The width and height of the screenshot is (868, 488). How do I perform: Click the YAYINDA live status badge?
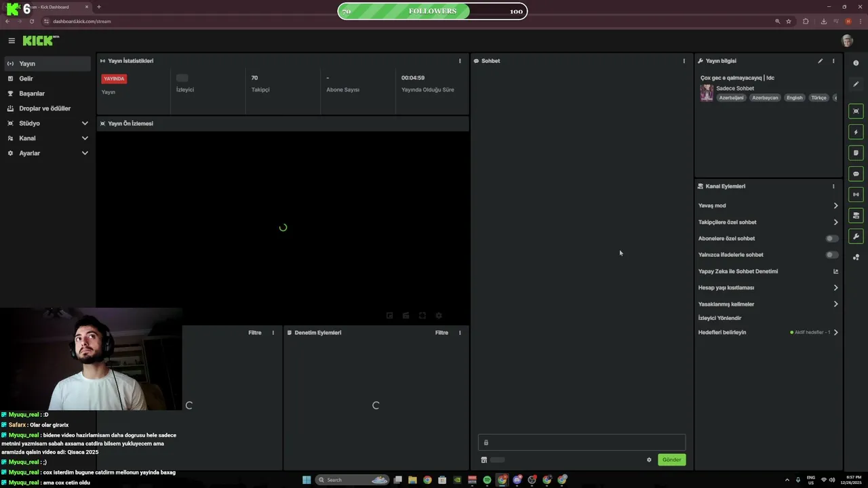(x=114, y=79)
